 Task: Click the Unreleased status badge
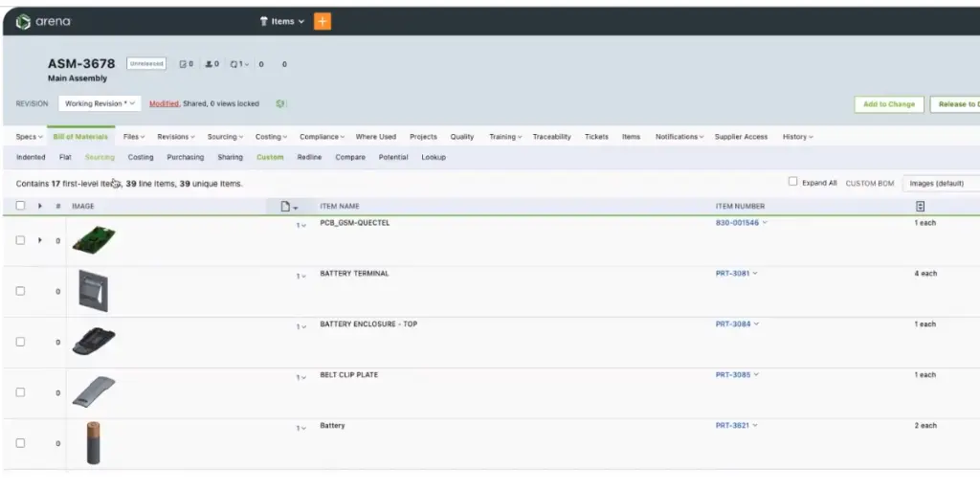coord(146,64)
